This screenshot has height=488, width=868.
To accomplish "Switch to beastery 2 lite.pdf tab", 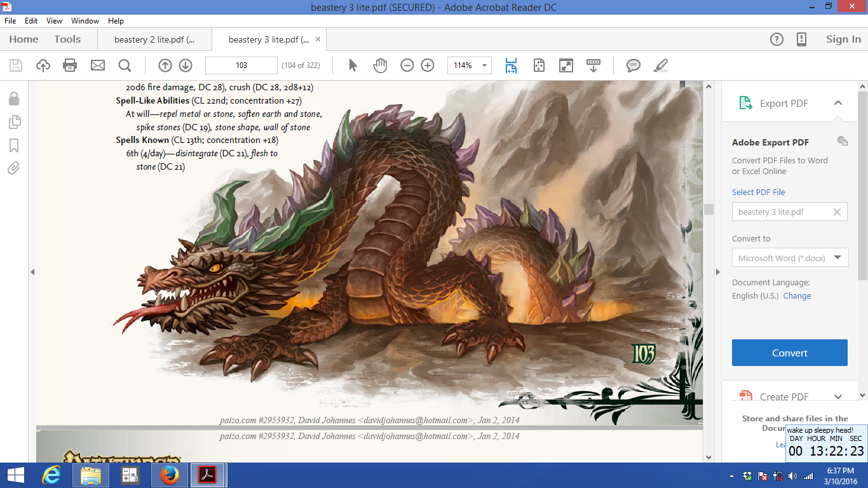I will pos(154,39).
